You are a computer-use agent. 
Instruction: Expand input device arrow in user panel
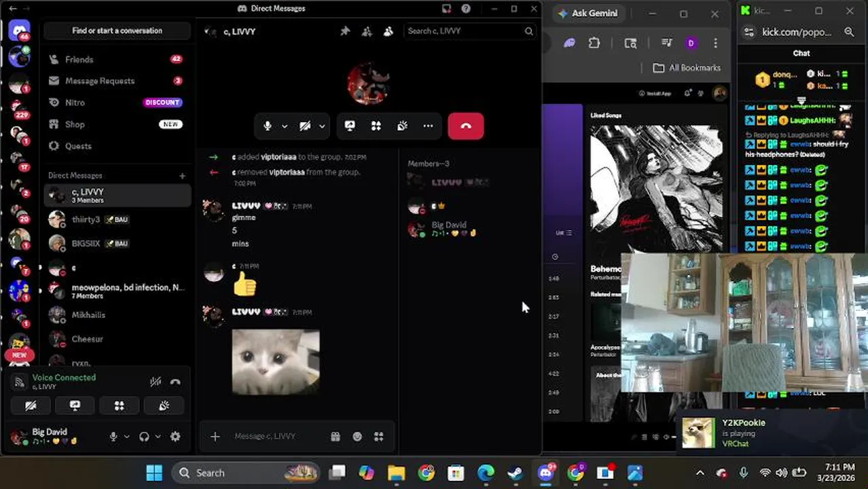[127, 437]
